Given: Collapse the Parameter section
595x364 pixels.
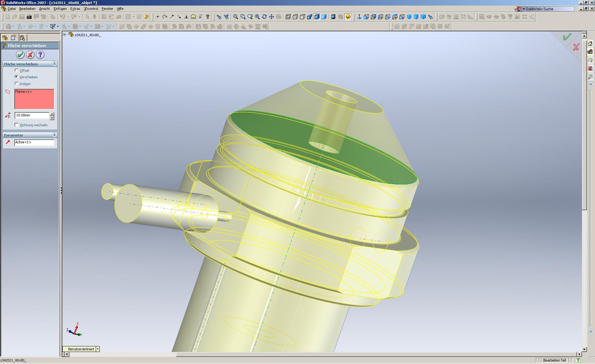Looking at the screenshot, I should pos(55,135).
